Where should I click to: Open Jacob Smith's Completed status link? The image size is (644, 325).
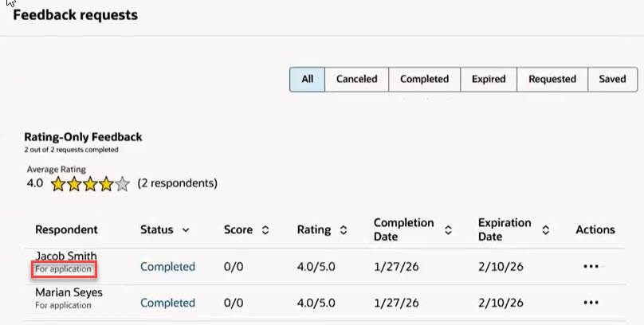click(x=167, y=267)
